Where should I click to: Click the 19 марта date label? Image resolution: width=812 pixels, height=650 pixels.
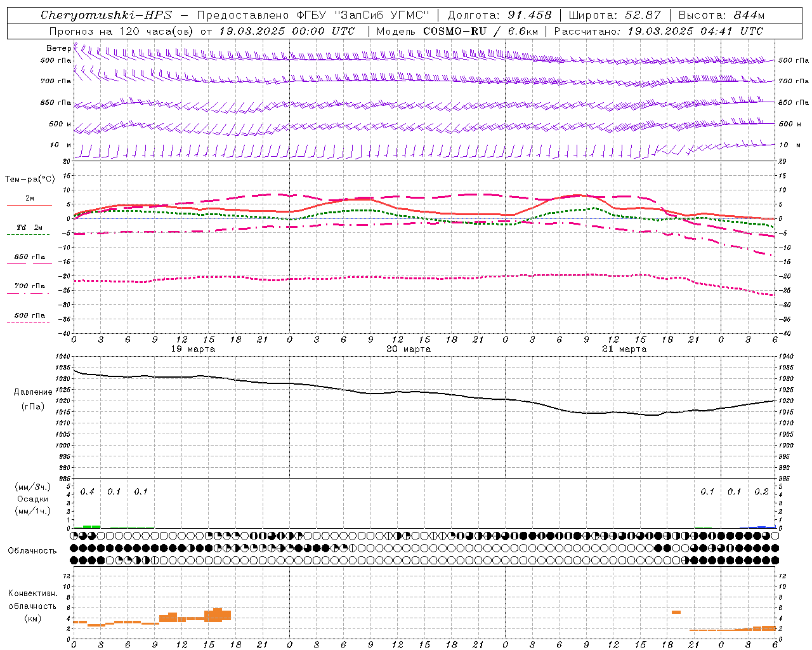[193, 349]
